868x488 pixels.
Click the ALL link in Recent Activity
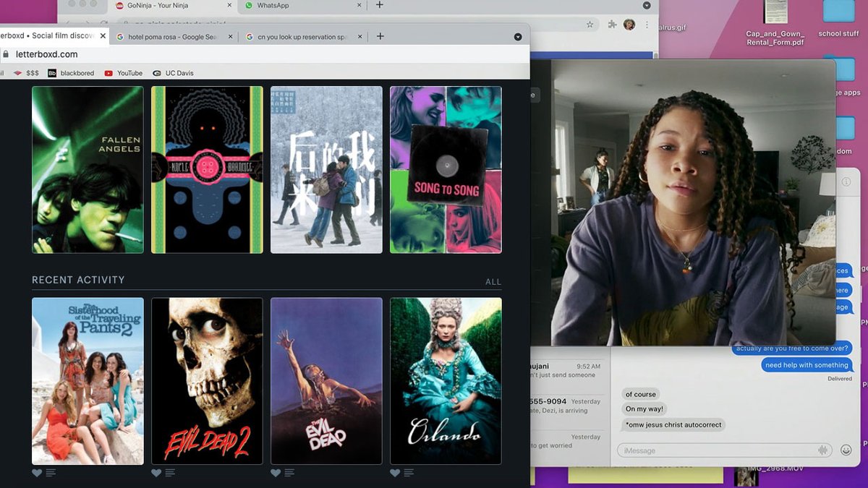(x=493, y=282)
